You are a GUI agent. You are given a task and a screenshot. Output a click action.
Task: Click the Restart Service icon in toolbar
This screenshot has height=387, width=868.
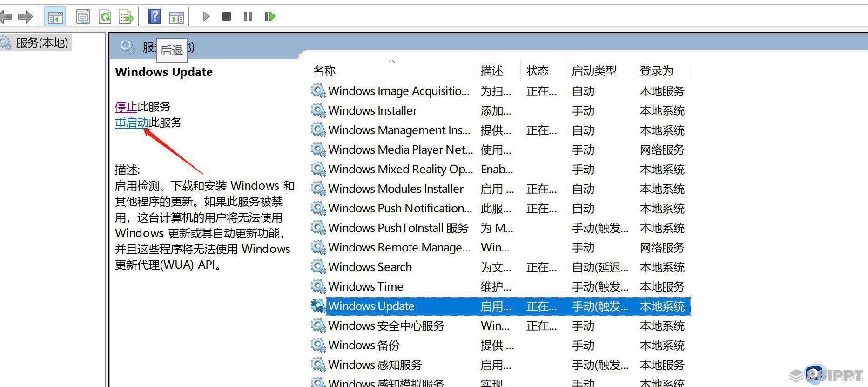click(x=270, y=17)
